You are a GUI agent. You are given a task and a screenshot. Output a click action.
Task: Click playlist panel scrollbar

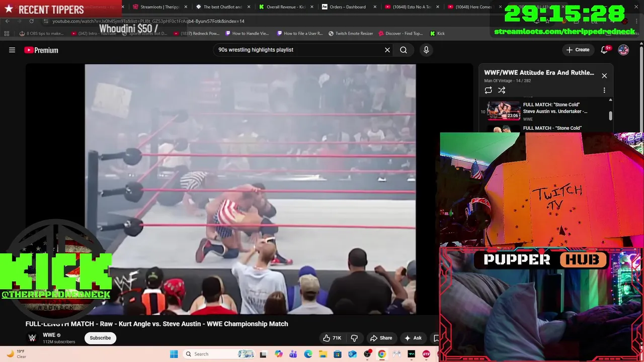(610, 116)
